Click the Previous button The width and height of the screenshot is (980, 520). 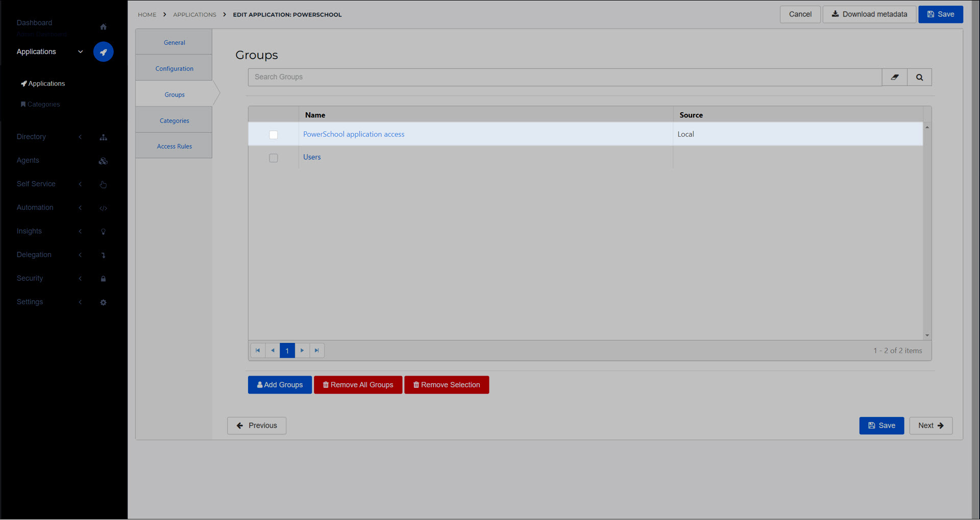tap(257, 426)
